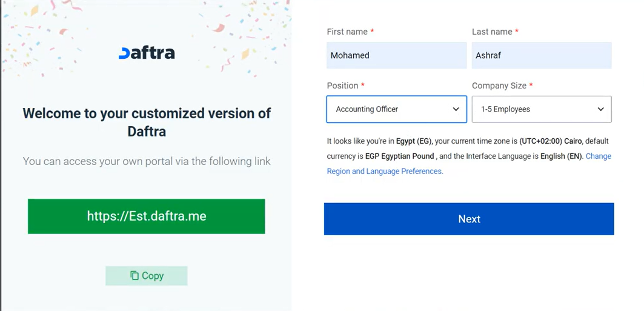
Task: Click the green Est.daftra.me portal link button
Action: 147,216
